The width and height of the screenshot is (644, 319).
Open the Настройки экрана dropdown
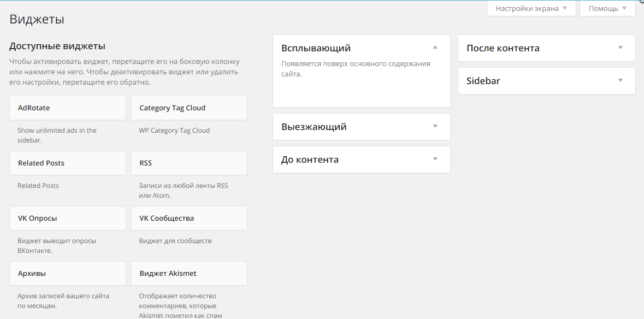tap(531, 9)
